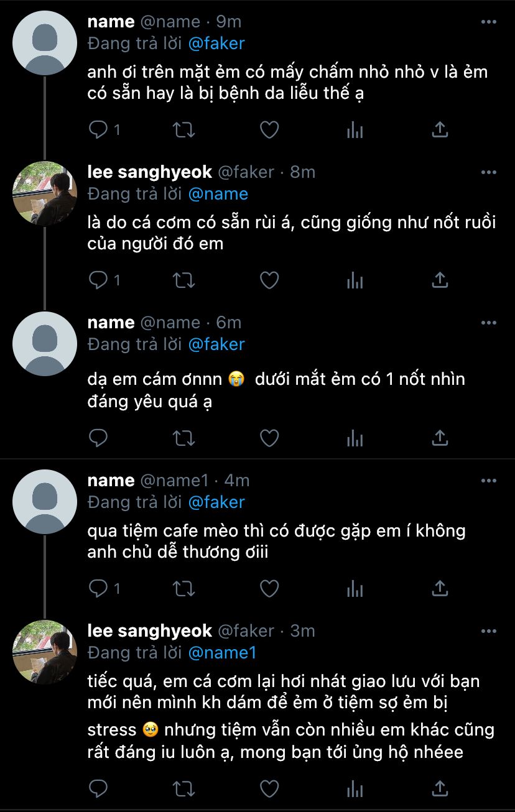The image size is (515, 812).
Task: Open lee sanghyeok's avatar on the 3m tweet
Action: (44, 652)
